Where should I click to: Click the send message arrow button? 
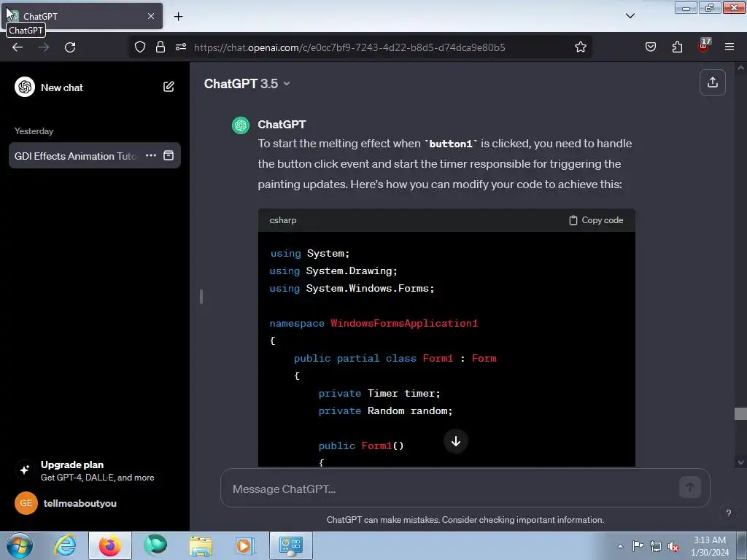click(689, 488)
